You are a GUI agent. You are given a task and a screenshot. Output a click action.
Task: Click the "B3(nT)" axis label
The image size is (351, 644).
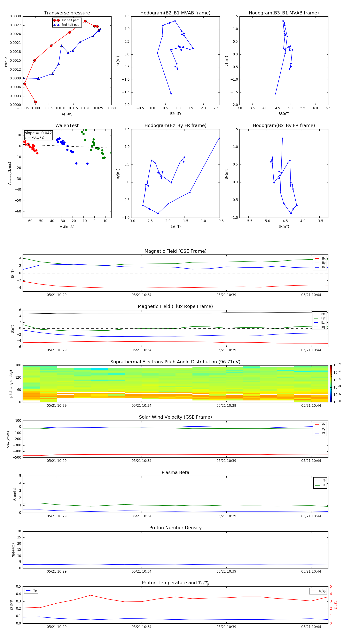click(284, 114)
